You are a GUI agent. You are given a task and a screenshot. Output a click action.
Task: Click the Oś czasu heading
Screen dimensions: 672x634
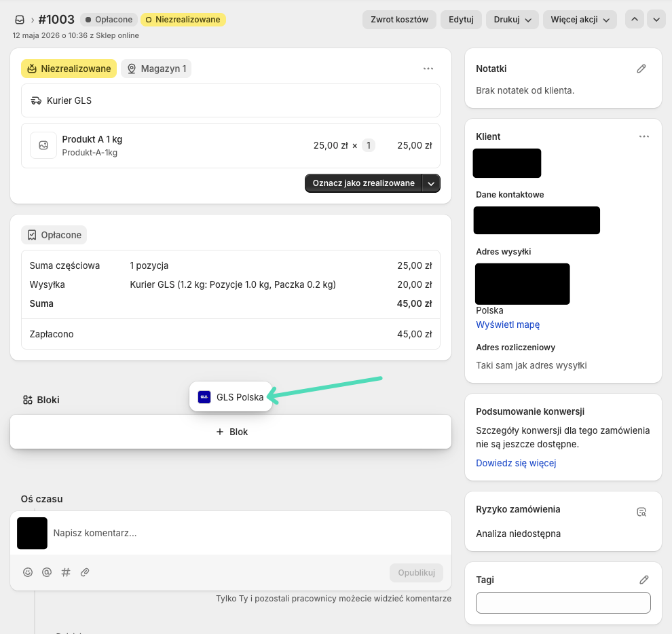pos(41,499)
